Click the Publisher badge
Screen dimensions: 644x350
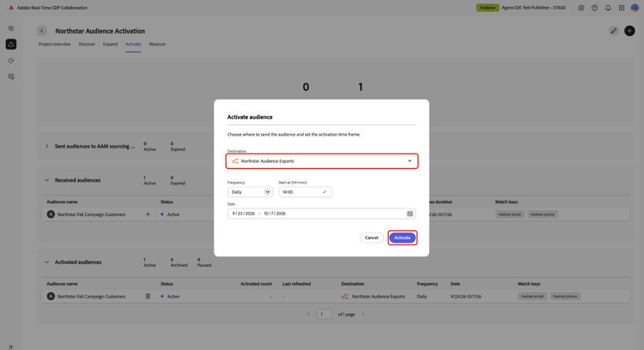(488, 8)
